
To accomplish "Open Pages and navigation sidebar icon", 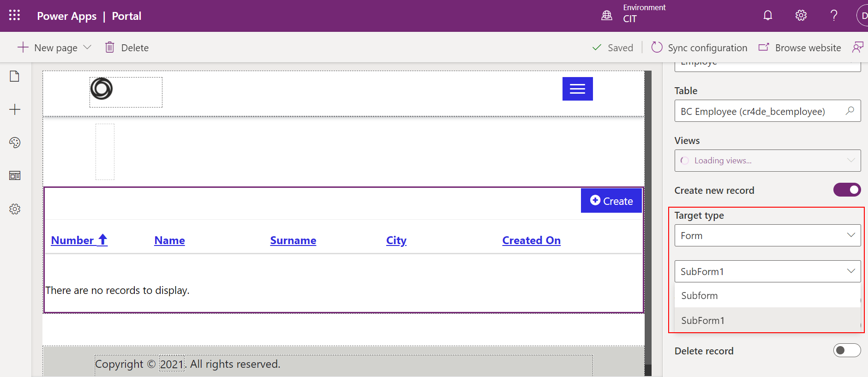I will click(15, 76).
